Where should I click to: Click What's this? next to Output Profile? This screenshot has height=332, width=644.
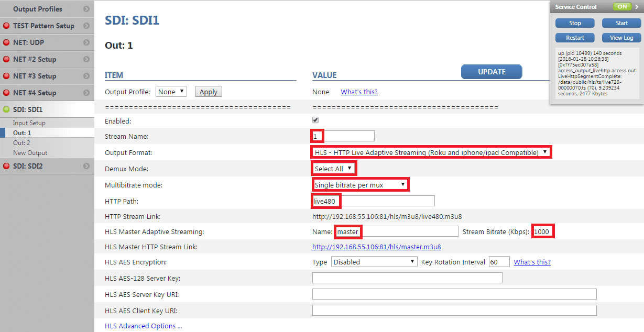click(359, 92)
